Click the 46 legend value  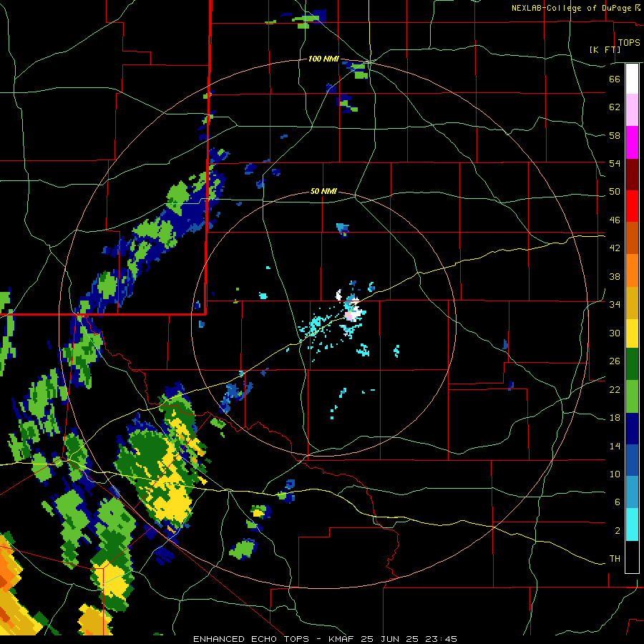click(615, 220)
